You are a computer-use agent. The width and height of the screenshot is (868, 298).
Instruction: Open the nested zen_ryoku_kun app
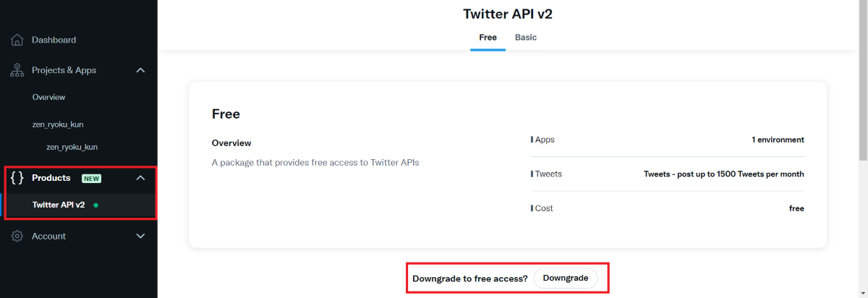(x=72, y=147)
